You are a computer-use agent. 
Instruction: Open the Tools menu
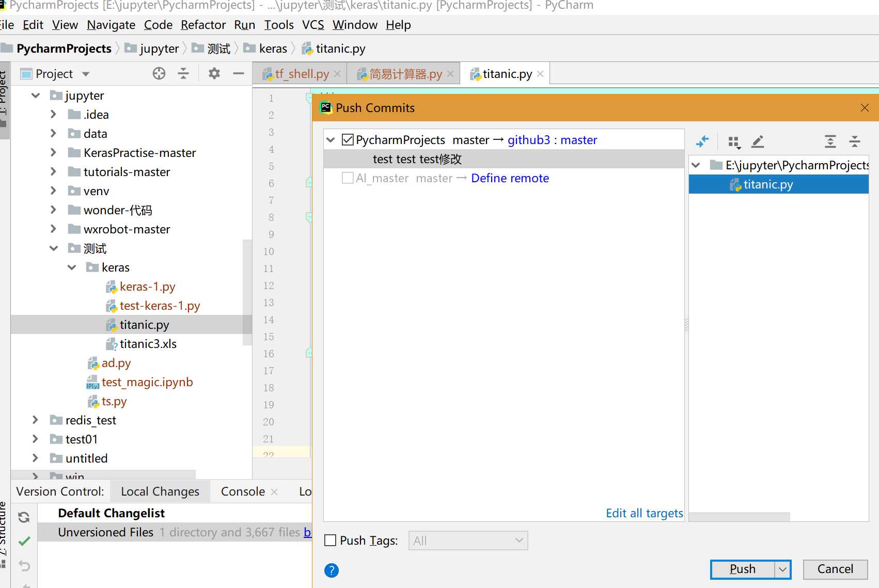click(x=279, y=25)
